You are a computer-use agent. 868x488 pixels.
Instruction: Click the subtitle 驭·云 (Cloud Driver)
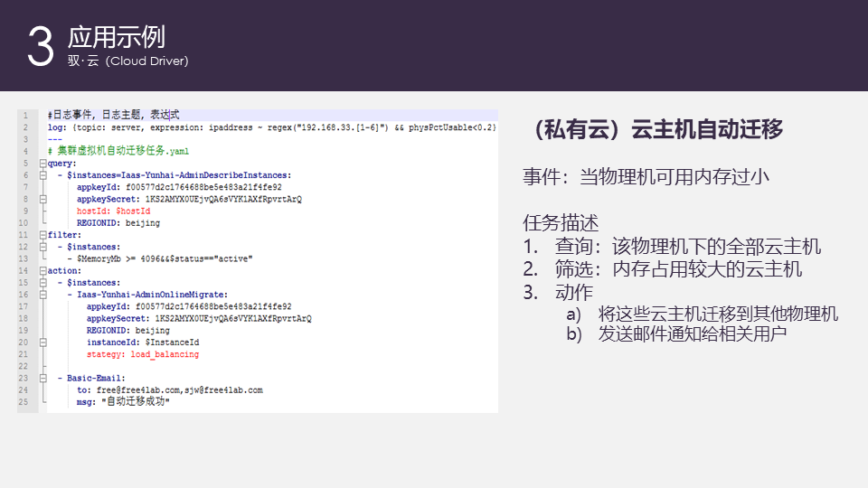coord(127,61)
